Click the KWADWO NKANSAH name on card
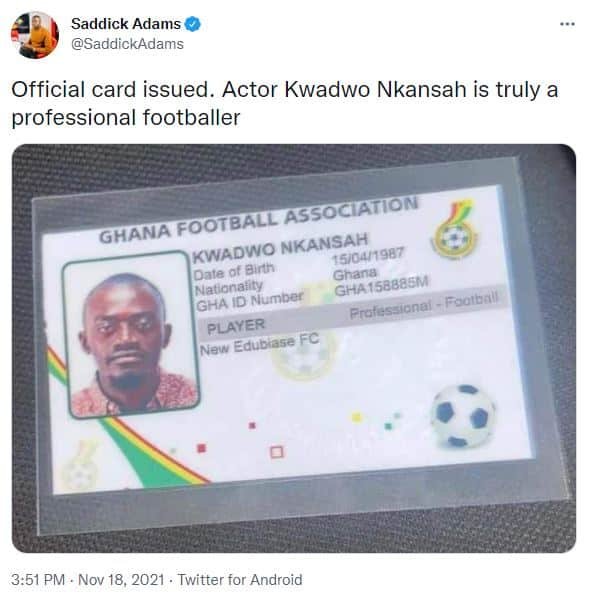The width and height of the screenshot is (592, 600). coord(280,248)
